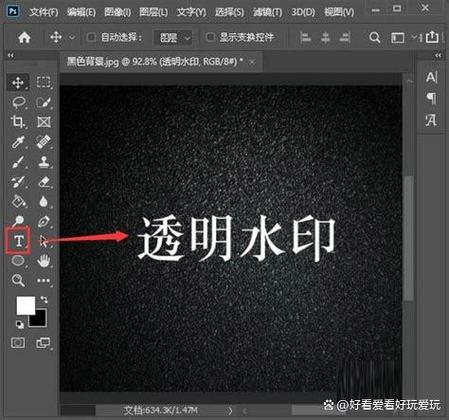Click the Share image icon
Screen dimensions: 449x420
432,37
